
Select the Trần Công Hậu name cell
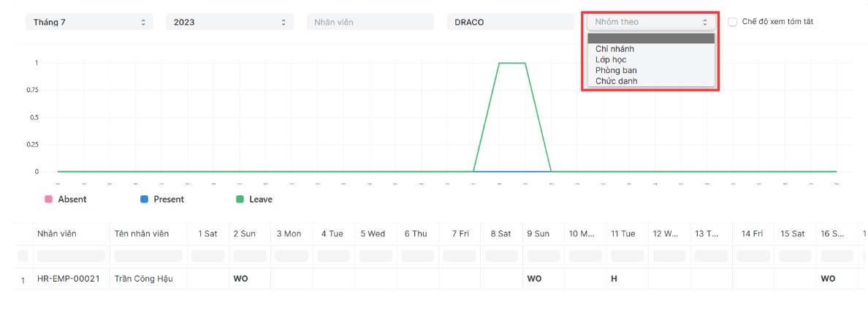[148, 279]
